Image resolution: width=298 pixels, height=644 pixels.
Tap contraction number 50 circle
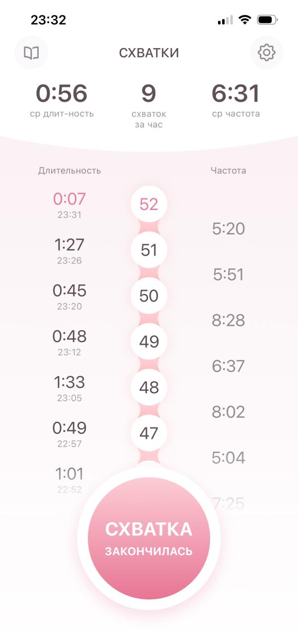(x=149, y=296)
